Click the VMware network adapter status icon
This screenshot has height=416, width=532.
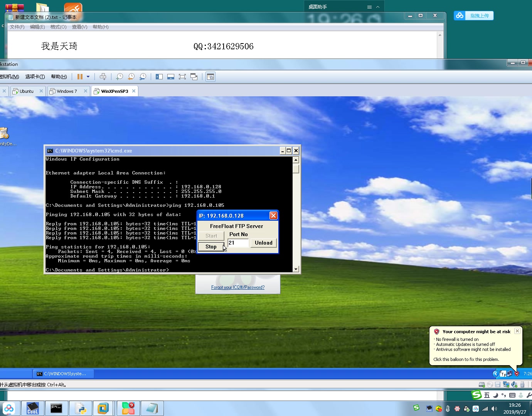[x=506, y=384]
